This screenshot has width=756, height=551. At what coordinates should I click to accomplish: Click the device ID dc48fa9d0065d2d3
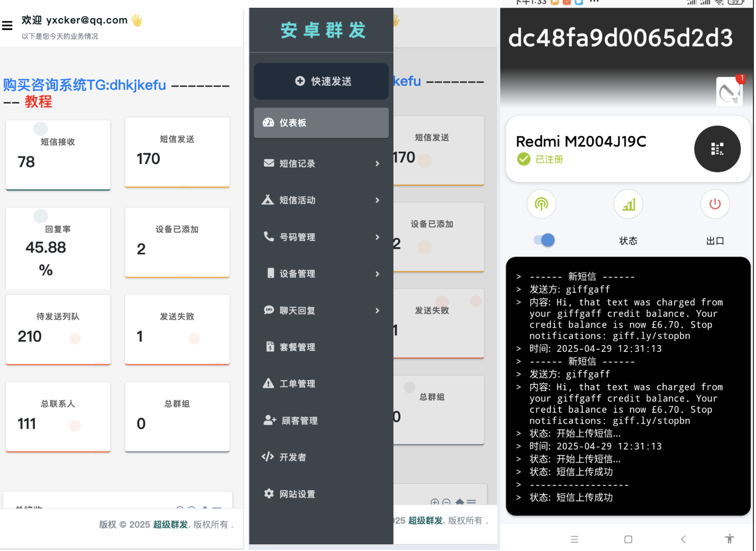click(620, 38)
